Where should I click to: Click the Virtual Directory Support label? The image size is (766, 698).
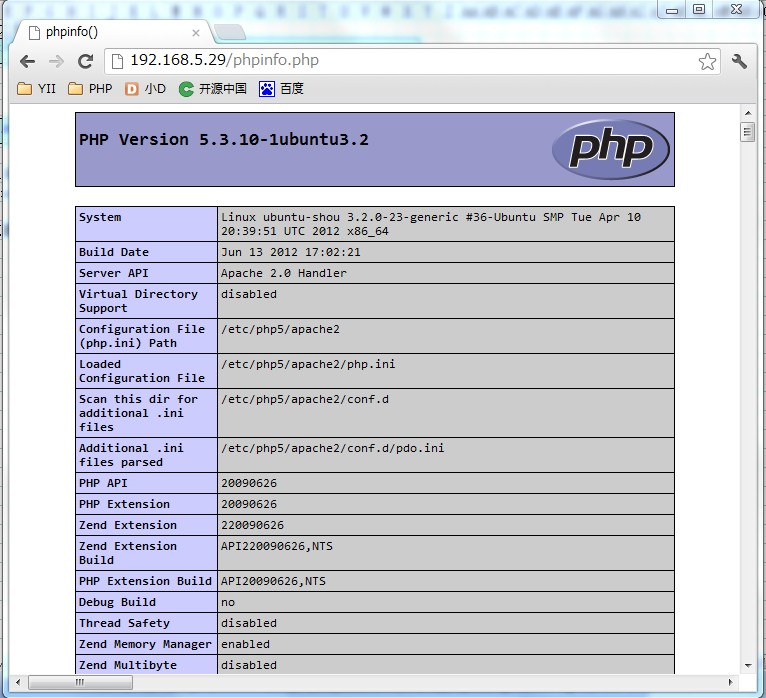(138, 301)
